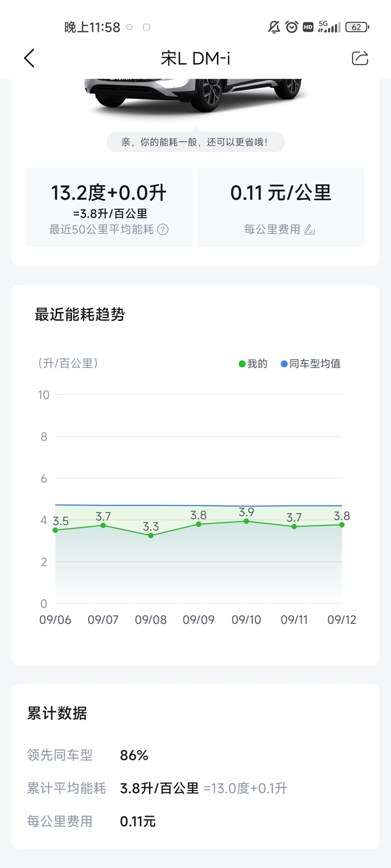Tap the 5G signal strength icon
The image size is (391, 868).
click(329, 27)
